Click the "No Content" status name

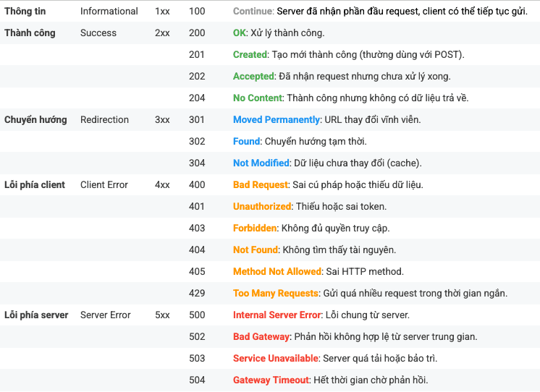[258, 98]
